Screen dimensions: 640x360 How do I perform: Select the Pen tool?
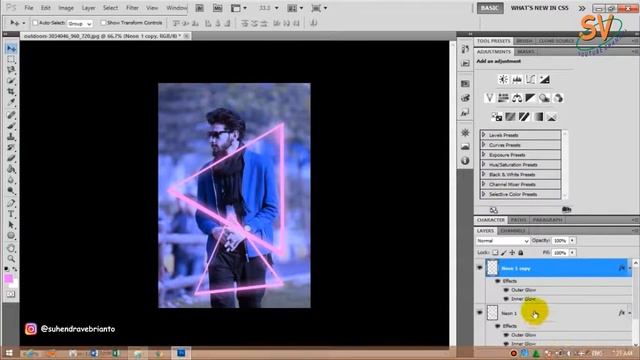click(11, 203)
